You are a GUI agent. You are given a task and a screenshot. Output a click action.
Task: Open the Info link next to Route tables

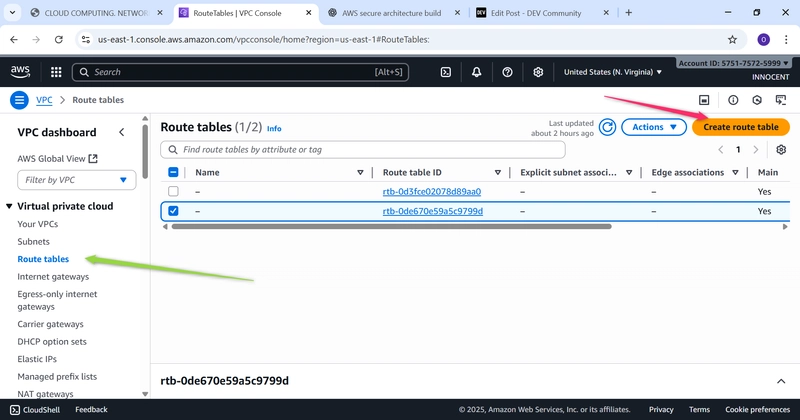(274, 129)
